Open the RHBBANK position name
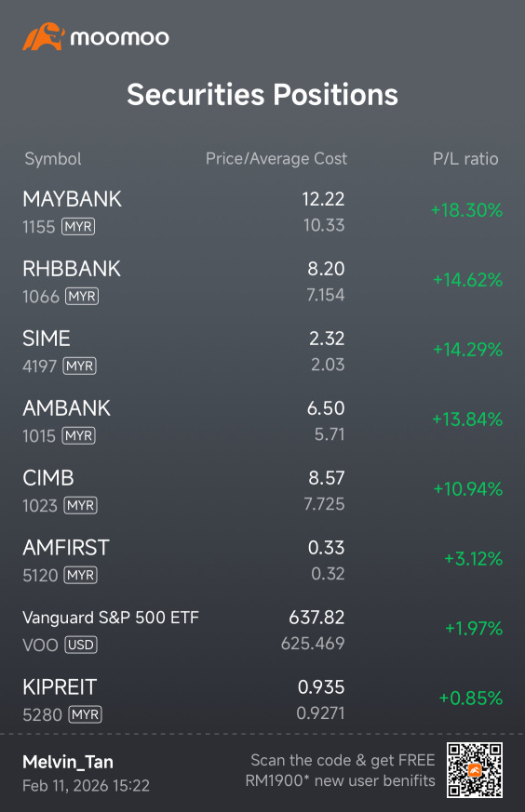 (72, 269)
